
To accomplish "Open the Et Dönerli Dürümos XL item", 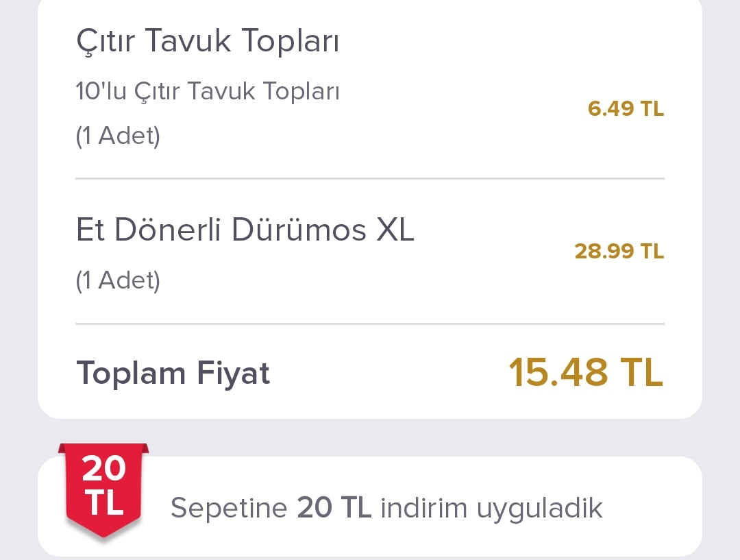I will tap(245, 230).
